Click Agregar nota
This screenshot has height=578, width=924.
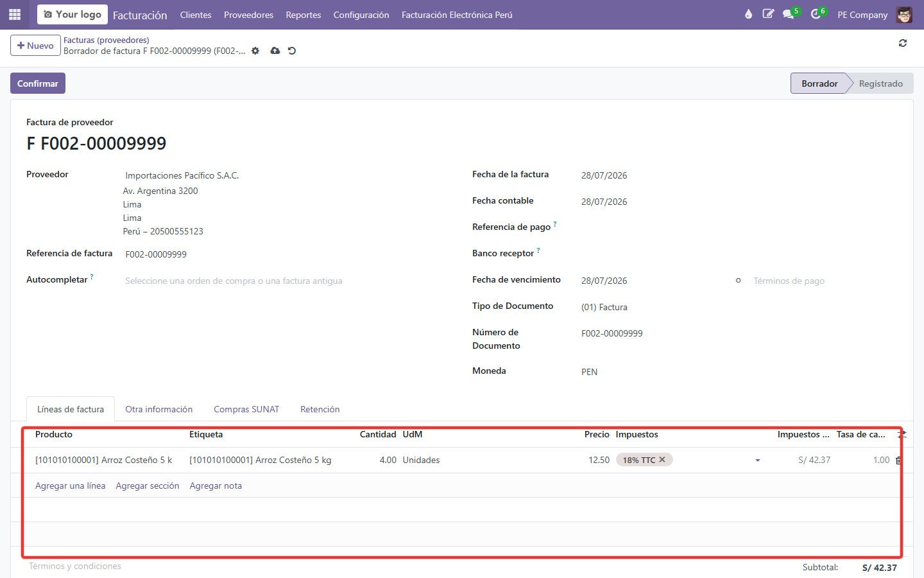216,486
